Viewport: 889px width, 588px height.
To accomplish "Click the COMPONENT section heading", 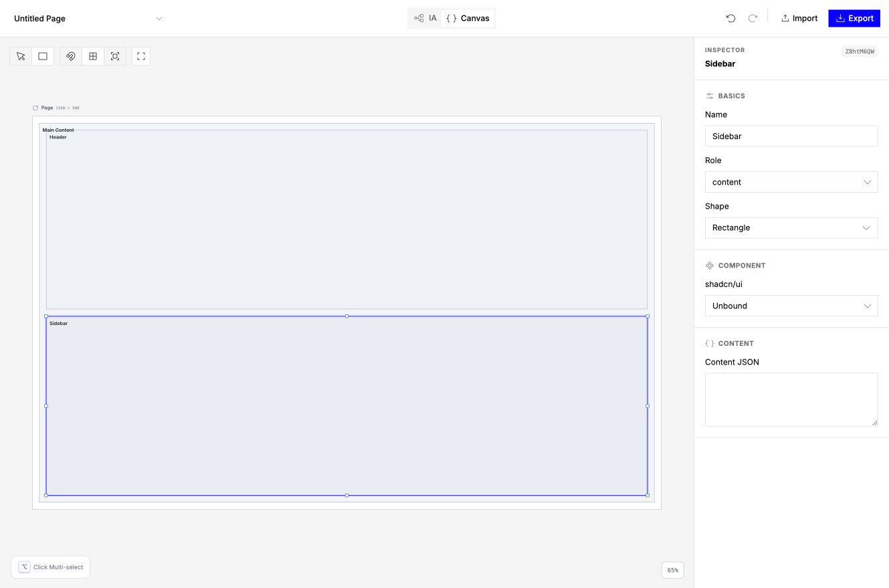I will coord(742,266).
